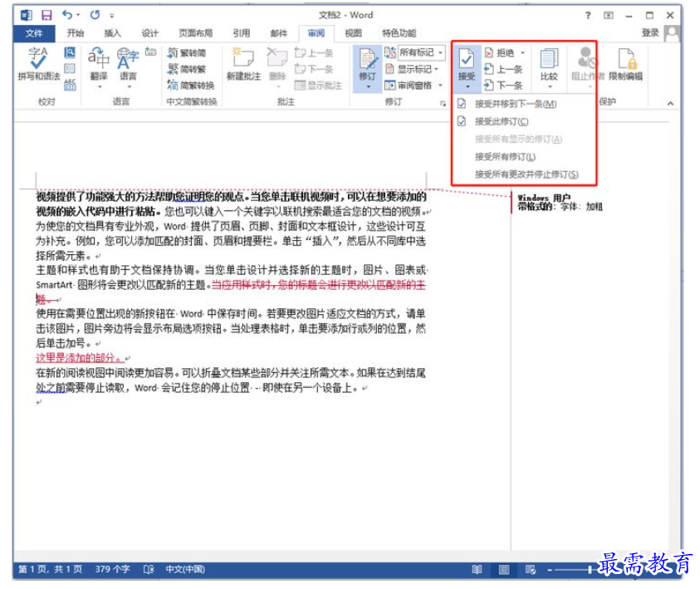
Task: Toggle 修订 track changes button
Action: (x=367, y=68)
